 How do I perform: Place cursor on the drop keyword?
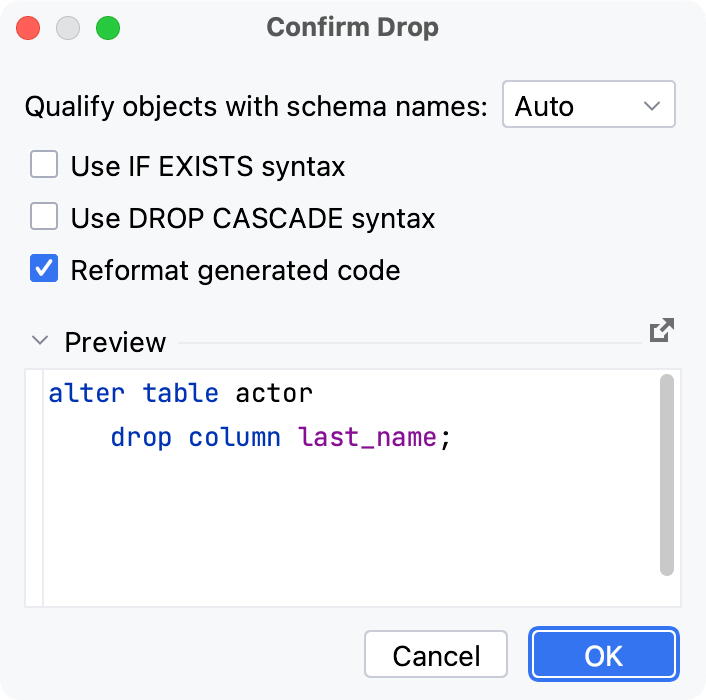(x=141, y=437)
